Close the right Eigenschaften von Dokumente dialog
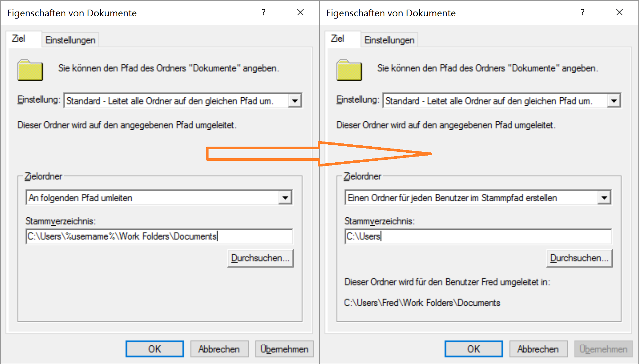The image size is (640, 364). tap(619, 12)
